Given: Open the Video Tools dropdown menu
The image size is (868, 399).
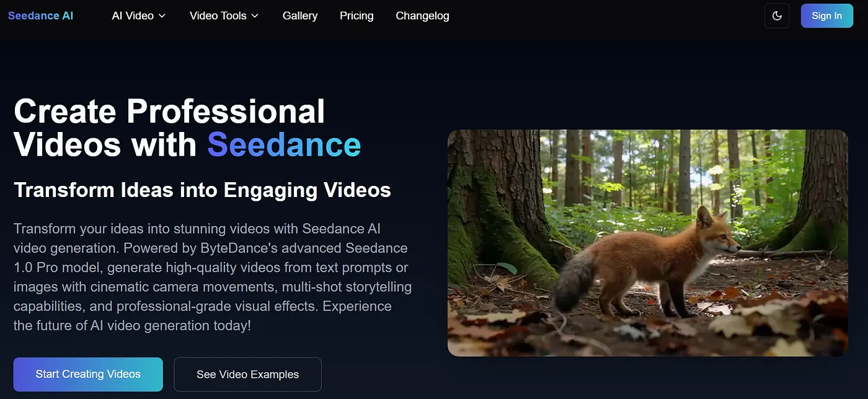Looking at the screenshot, I should tap(224, 15).
